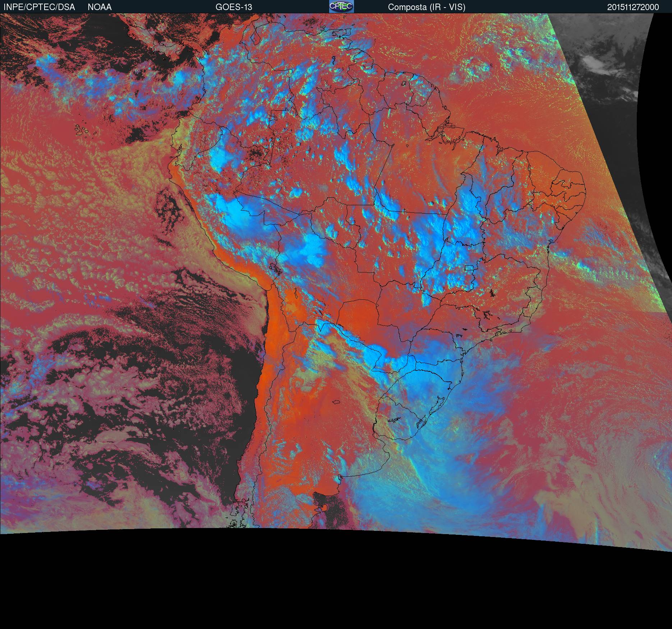Screen dimensions: 672x629
Task: Click the Composta (IR - VIS) title
Action: click(x=427, y=7)
